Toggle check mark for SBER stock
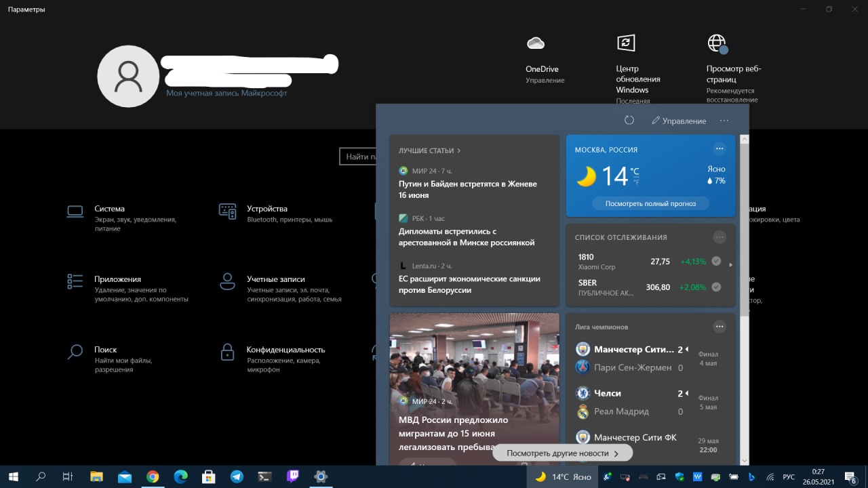The image size is (868, 488). click(x=716, y=287)
